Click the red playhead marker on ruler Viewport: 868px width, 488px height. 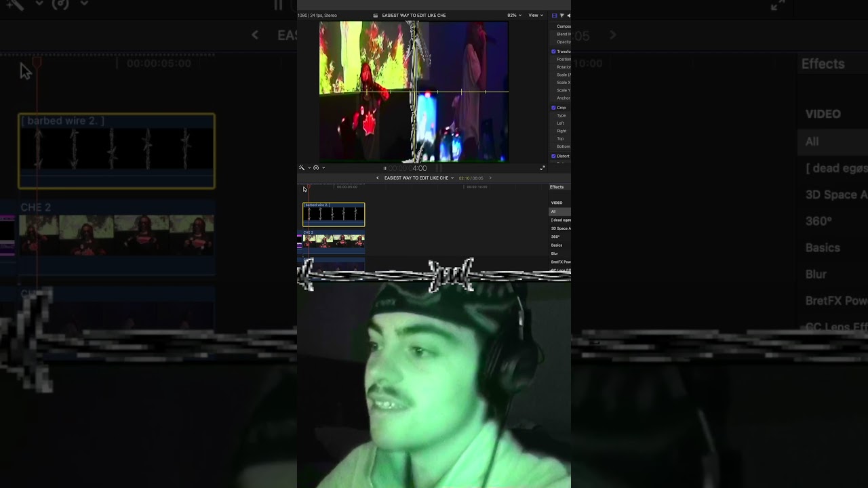(x=309, y=187)
